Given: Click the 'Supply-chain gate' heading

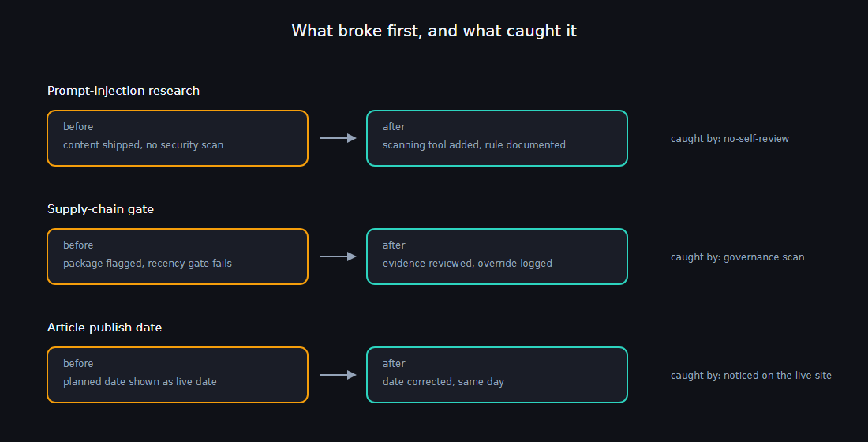Looking at the screenshot, I should [x=101, y=209].
